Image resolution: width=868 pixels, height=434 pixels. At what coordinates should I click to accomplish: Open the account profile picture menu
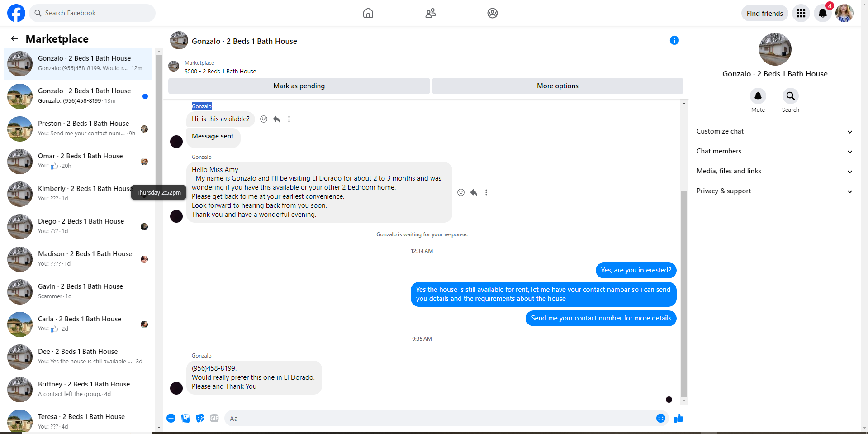[844, 13]
